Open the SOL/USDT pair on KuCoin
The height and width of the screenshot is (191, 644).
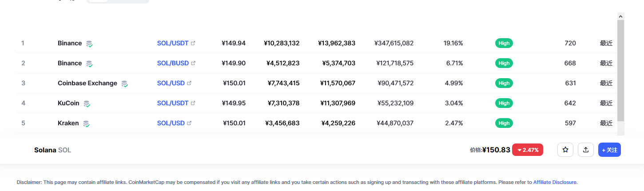[173, 103]
